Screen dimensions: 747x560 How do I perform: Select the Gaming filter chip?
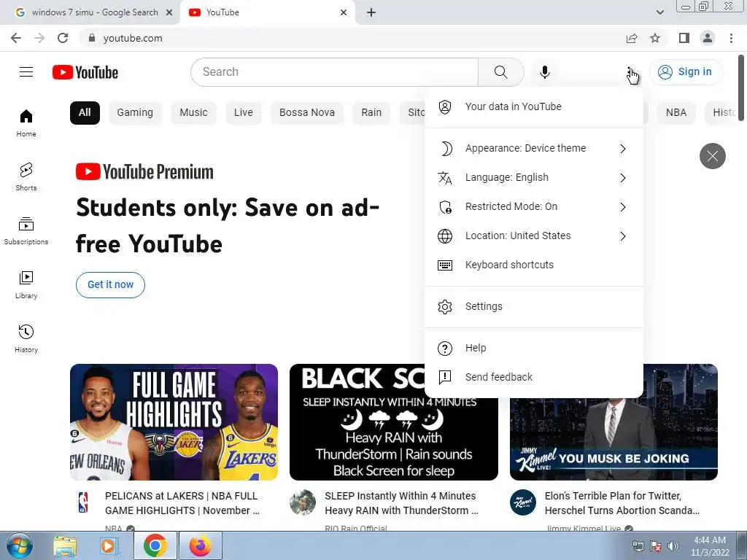coord(135,113)
